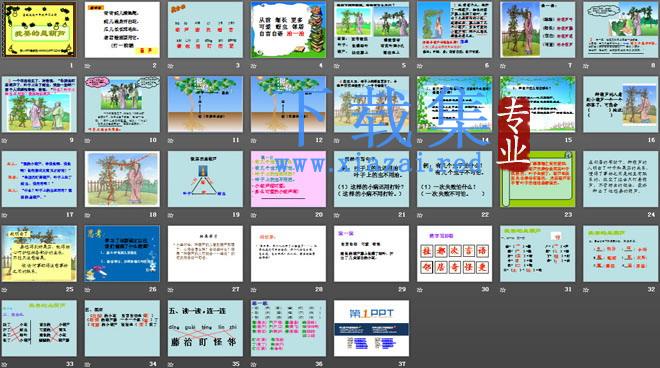Select slide 24 with the text paragraph

click(621, 179)
